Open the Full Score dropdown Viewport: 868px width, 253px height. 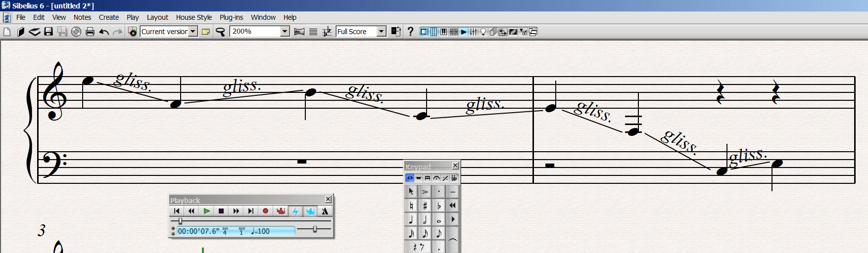tap(381, 32)
